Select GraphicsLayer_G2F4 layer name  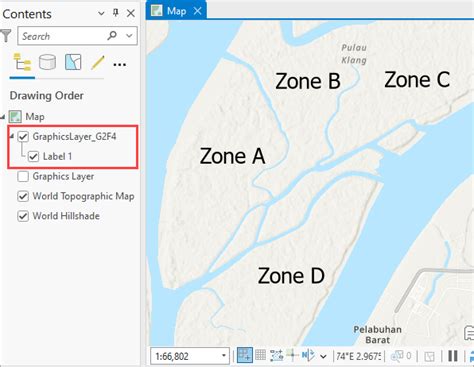pos(74,136)
